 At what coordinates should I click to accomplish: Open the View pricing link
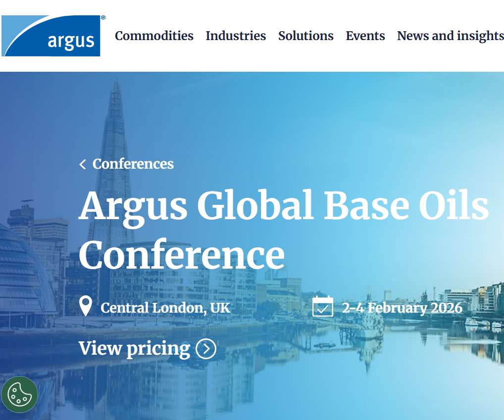[147, 349]
